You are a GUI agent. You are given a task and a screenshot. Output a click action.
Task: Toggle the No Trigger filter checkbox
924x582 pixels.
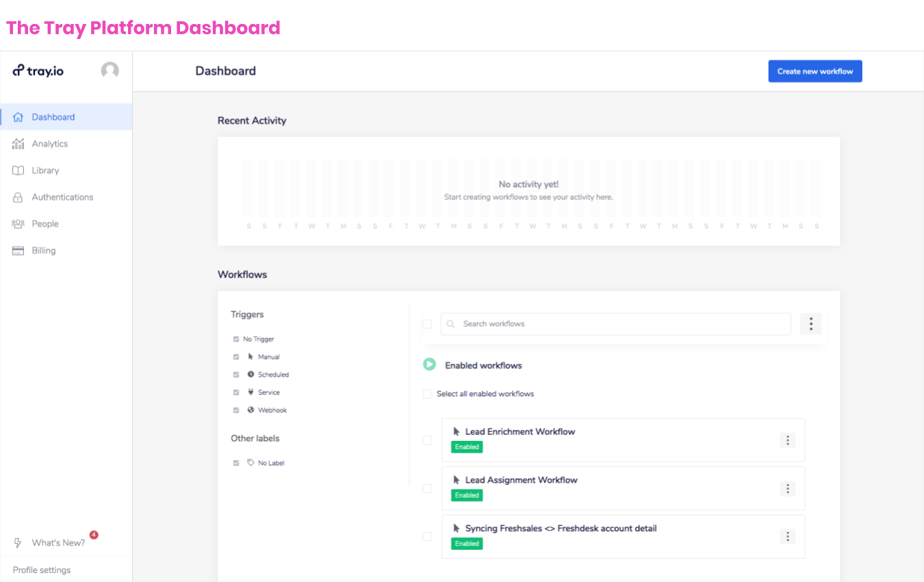(236, 339)
